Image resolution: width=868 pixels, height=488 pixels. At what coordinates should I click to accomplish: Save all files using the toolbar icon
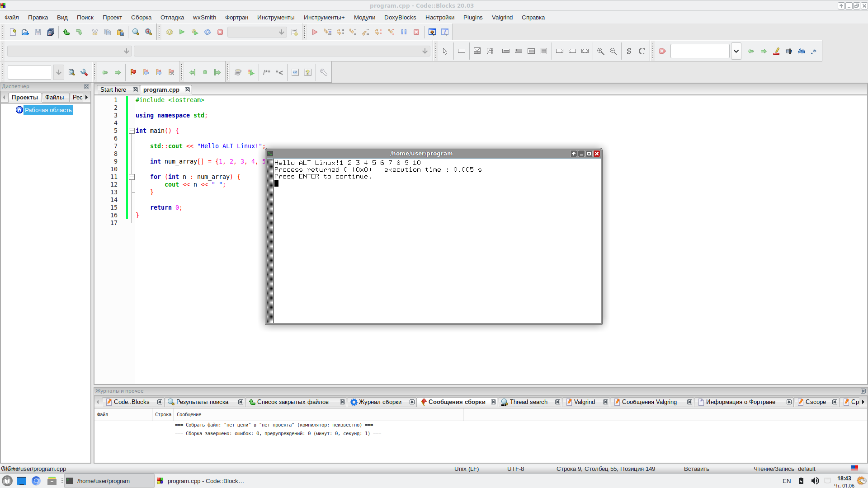pyautogui.click(x=51, y=32)
